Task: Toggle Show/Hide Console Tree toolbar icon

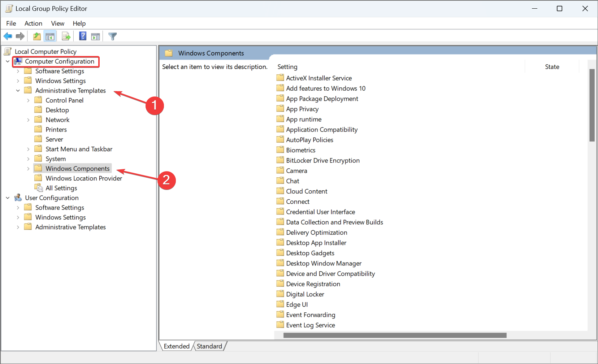Action: tap(50, 36)
